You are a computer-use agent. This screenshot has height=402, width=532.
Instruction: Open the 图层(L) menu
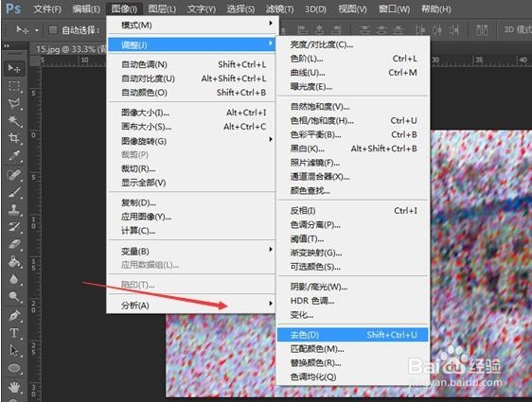pyautogui.click(x=162, y=9)
